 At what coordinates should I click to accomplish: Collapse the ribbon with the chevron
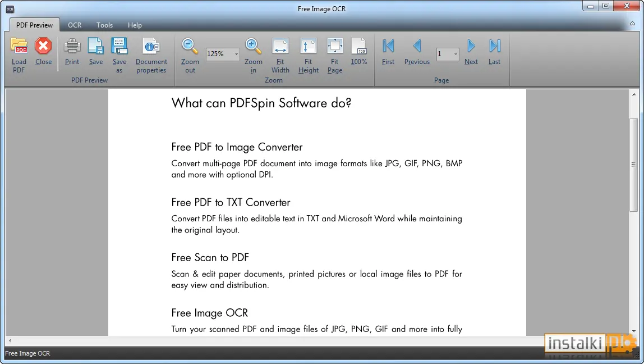[633, 24]
